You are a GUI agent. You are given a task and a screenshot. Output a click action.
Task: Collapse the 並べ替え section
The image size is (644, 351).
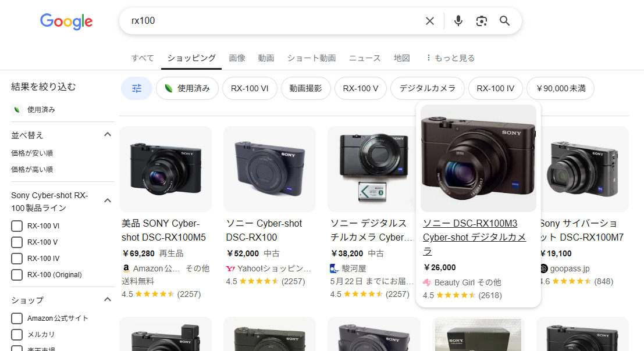pos(108,134)
